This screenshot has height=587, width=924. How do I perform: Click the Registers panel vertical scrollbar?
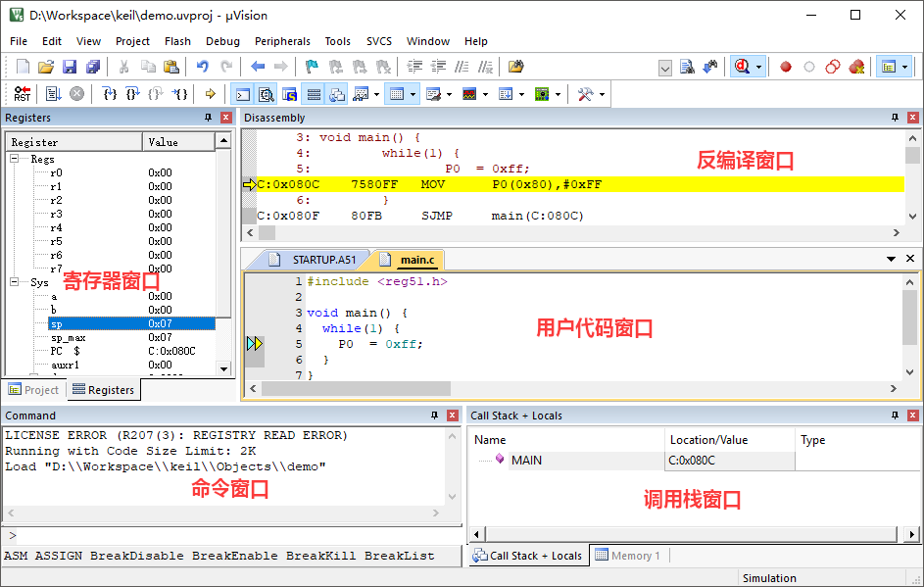click(223, 255)
